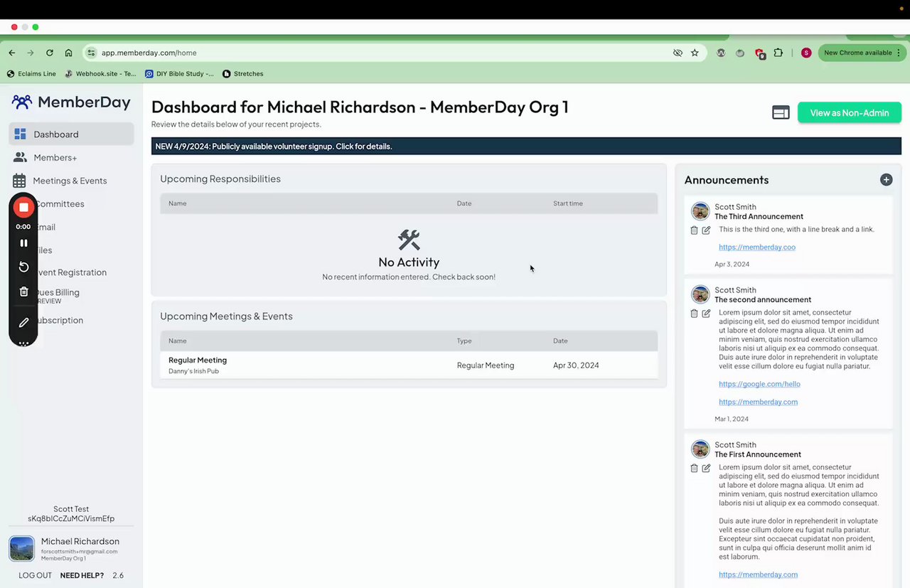Open the Dashboard sidebar item
Viewport: 910px width, 588px height.
tap(71, 134)
